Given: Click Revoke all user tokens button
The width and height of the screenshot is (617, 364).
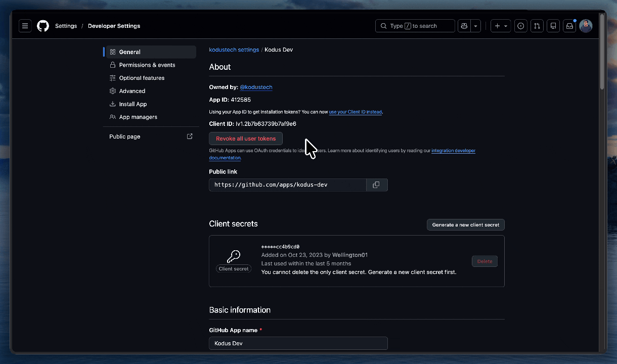Looking at the screenshot, I should (246, 139).
